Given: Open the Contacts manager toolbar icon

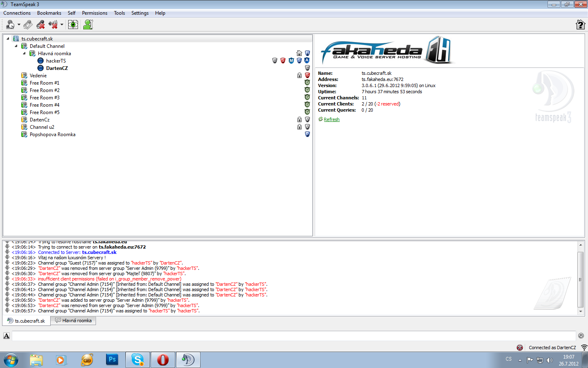Looking at the screenshot, I should pyautogui.click(x=88, y=25).
